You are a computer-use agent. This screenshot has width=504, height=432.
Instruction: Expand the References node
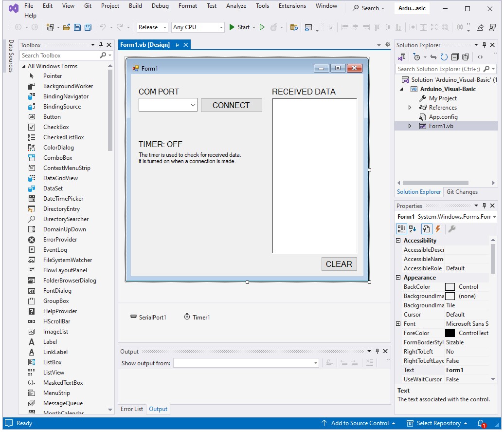pyautogui.click(x=410, y=108)
